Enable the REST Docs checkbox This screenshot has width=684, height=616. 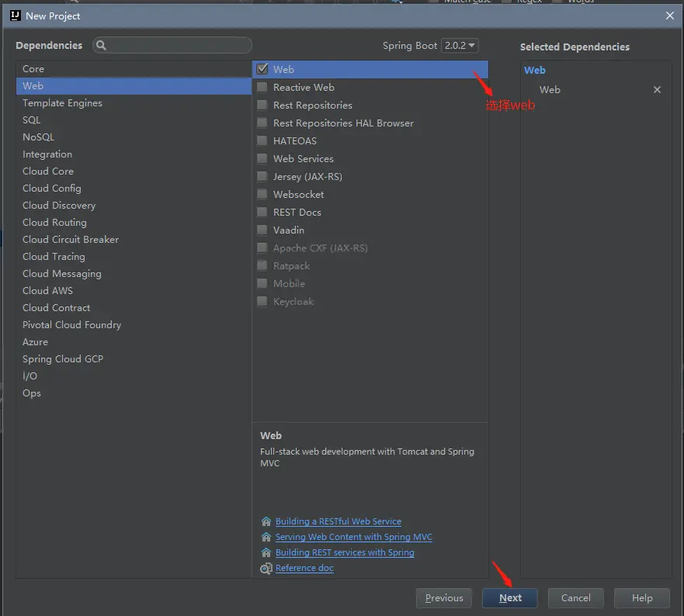pos(262,212)
